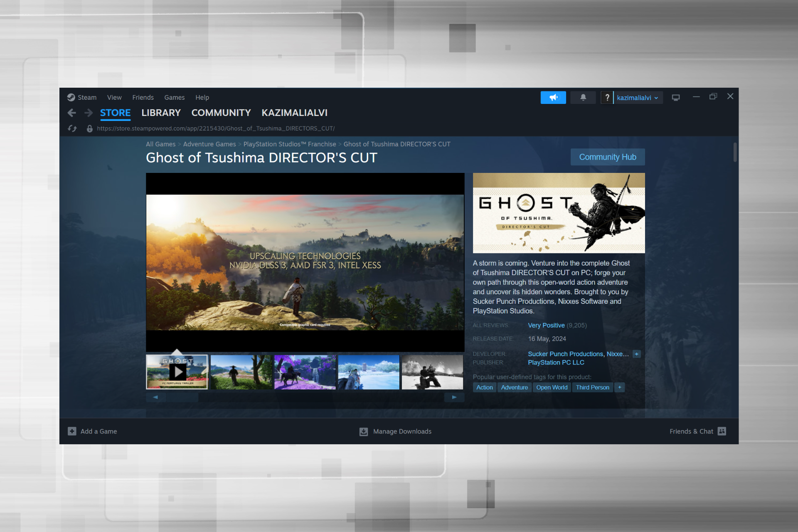Click the game title heading

pyautogui.click(x=261, y=158)
